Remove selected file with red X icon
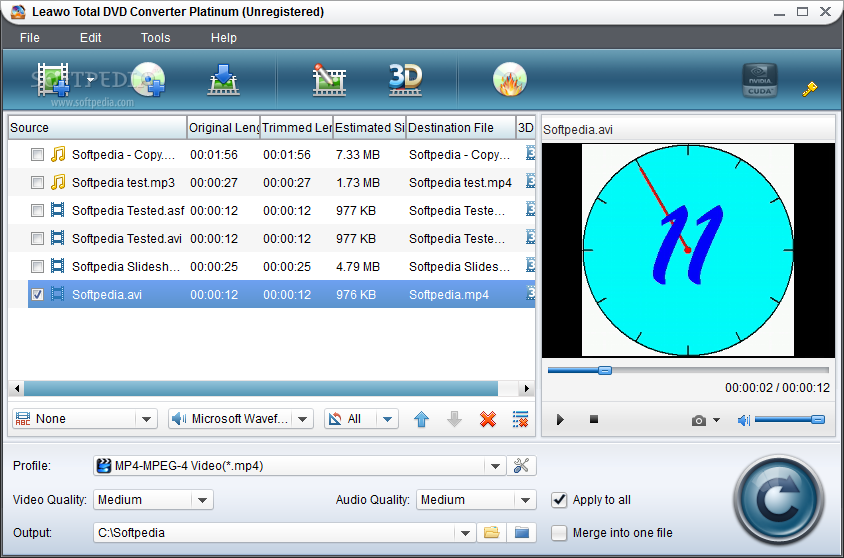The height and width of the screenshot is (558, 844). tap(488, 419)
